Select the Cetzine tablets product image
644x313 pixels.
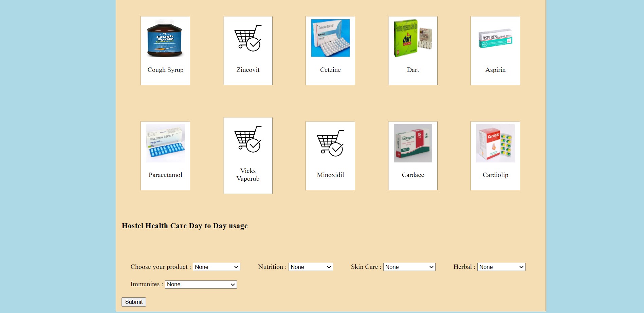(x=330, y=38)
